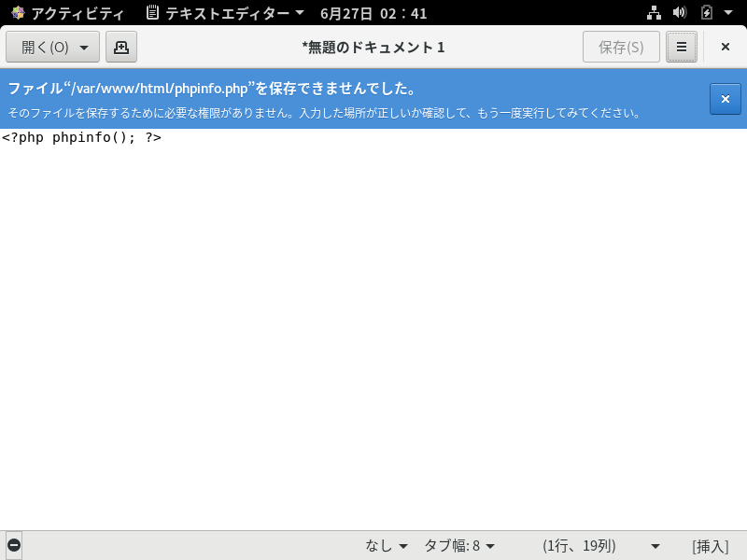Click the clock showing 6月27日 02:41

(372, 13)
